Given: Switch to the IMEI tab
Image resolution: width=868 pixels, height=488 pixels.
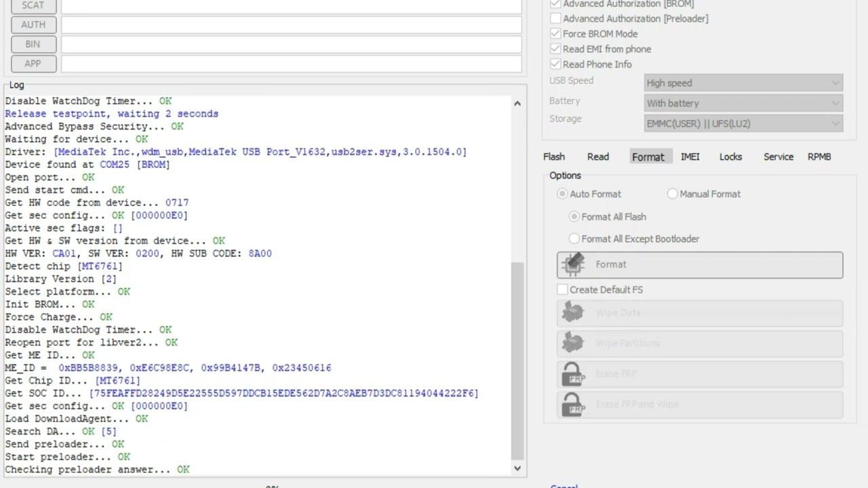Looking at the screenshot, I should click(x=690, y=157).
